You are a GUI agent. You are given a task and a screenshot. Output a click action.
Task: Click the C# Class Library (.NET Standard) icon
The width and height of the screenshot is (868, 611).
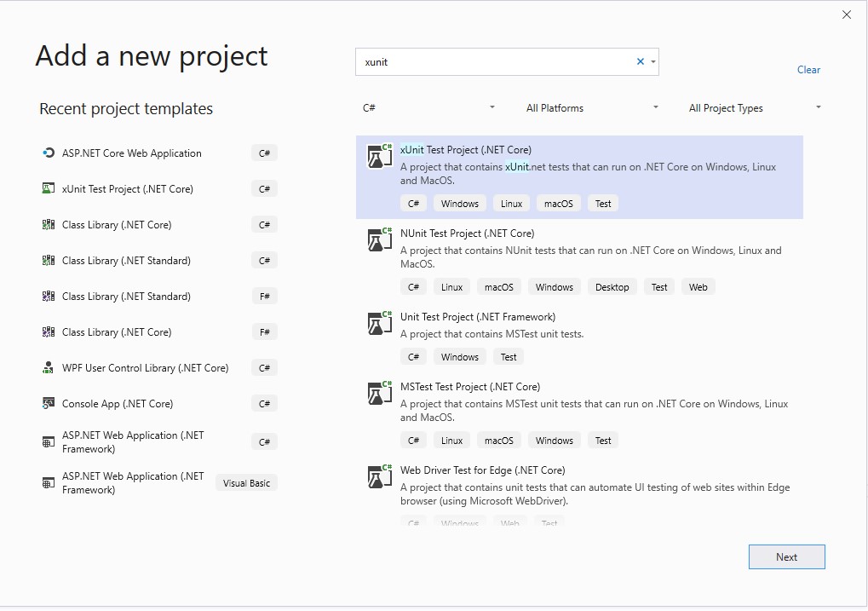click(x=49, y=261)
